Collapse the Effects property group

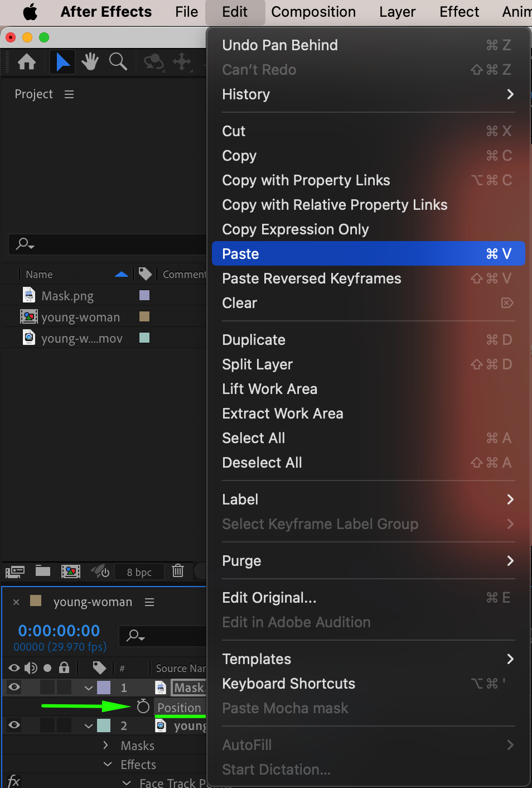point(108,764)
